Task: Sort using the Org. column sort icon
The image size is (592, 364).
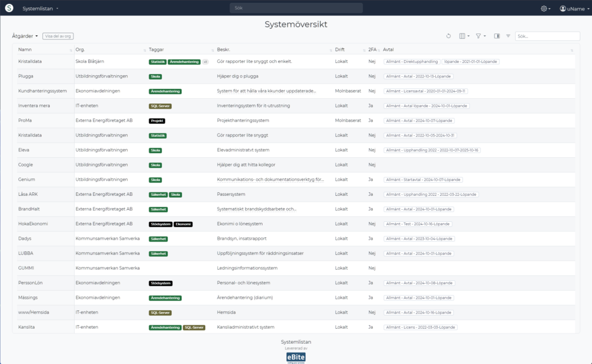Action: coord(145,50)
